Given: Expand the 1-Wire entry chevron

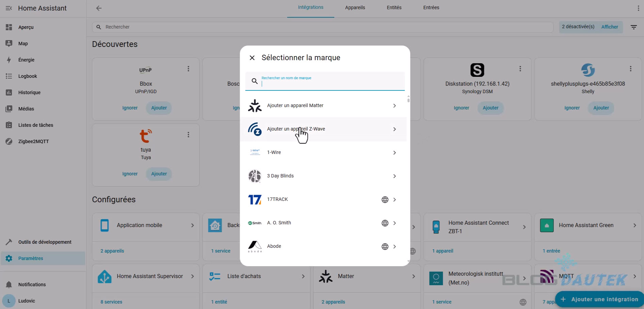Looking at the screenshot, I should pos(395,153).
